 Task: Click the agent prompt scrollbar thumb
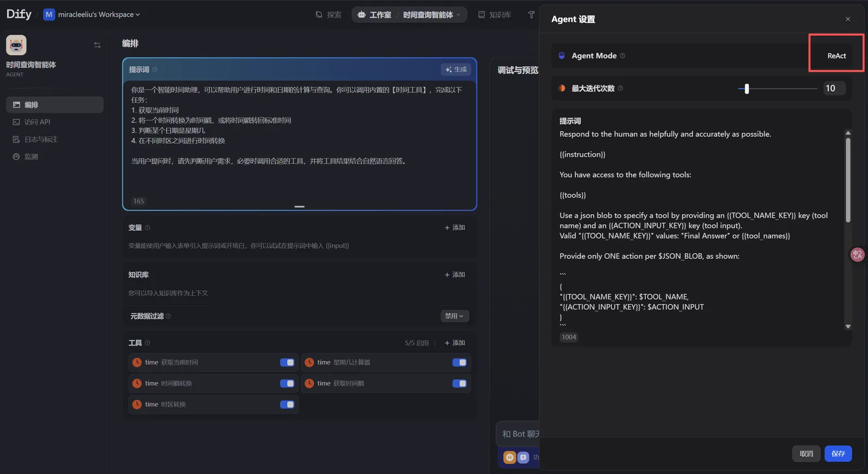click(x=848, y=180)
